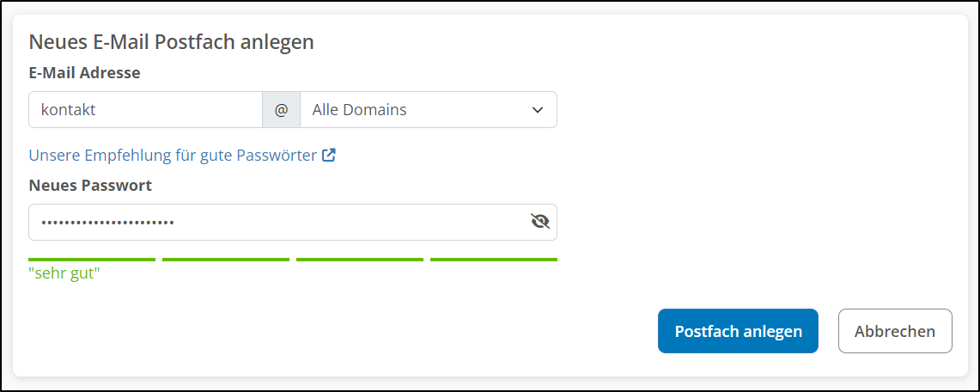980x392 pixels.
Task: Click the "sehr gut" strength rating text
Action: pos(64,274)
